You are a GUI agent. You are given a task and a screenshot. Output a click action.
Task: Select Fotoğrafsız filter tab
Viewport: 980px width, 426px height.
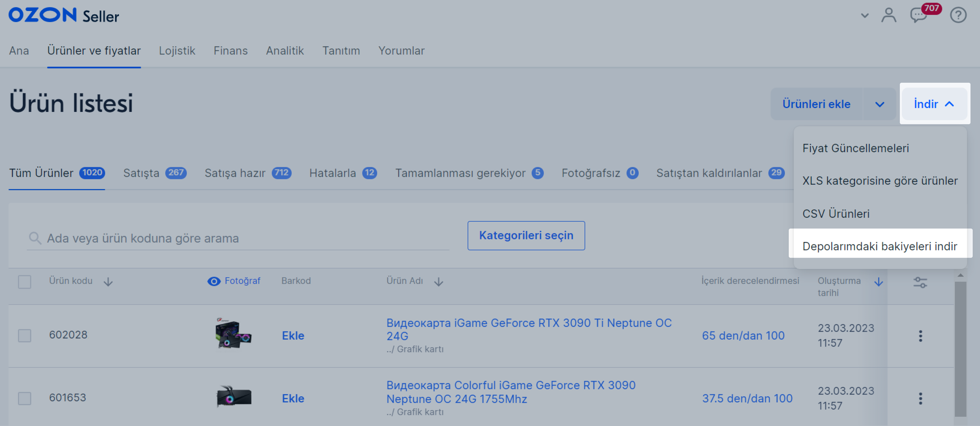click(x=600, y=173)
